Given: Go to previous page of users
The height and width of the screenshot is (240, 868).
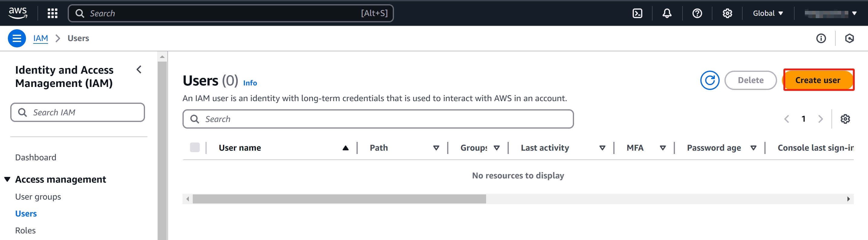Looking at the screenshot, I should (x=786, y=119).
